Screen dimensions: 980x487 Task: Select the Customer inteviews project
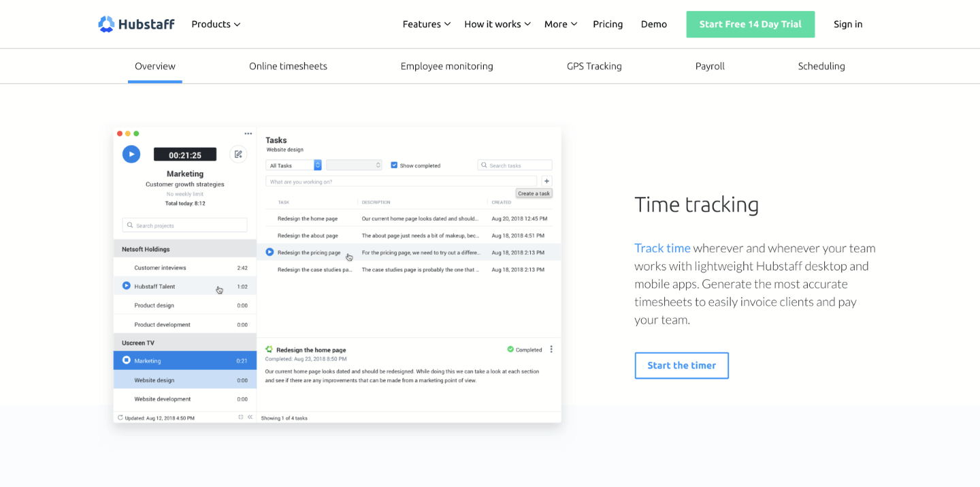[x=185, y=268]
